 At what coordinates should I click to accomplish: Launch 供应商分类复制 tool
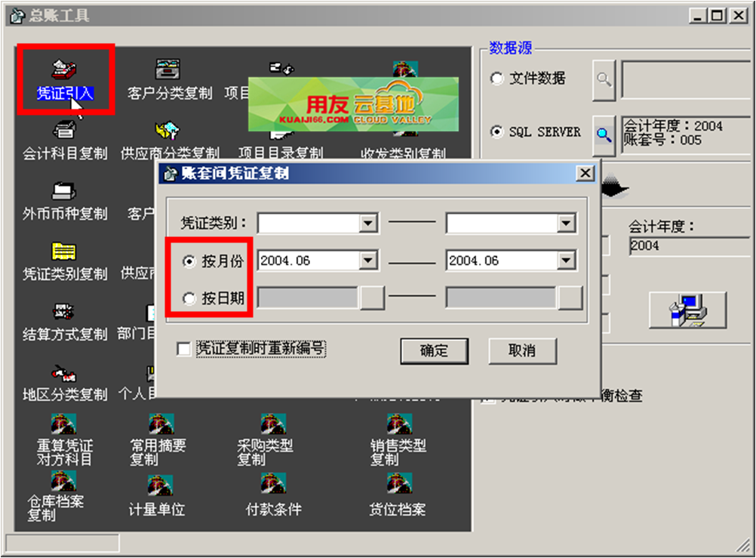point(169,141)
